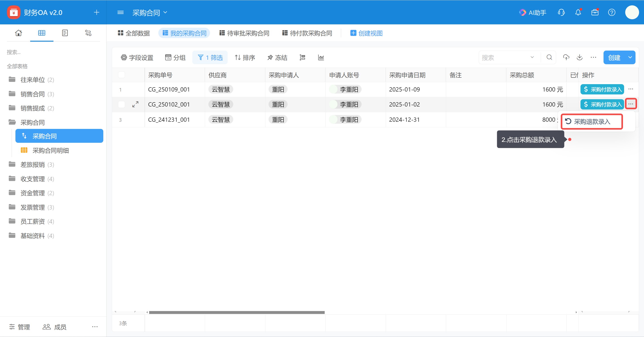Expand row CG_250102_001 with arrows icon
Screen dimensions: 644x337
(135, 104)
